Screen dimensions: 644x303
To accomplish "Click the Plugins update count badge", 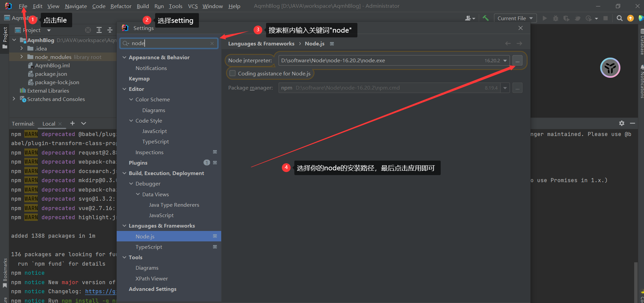I will [207, 163].
